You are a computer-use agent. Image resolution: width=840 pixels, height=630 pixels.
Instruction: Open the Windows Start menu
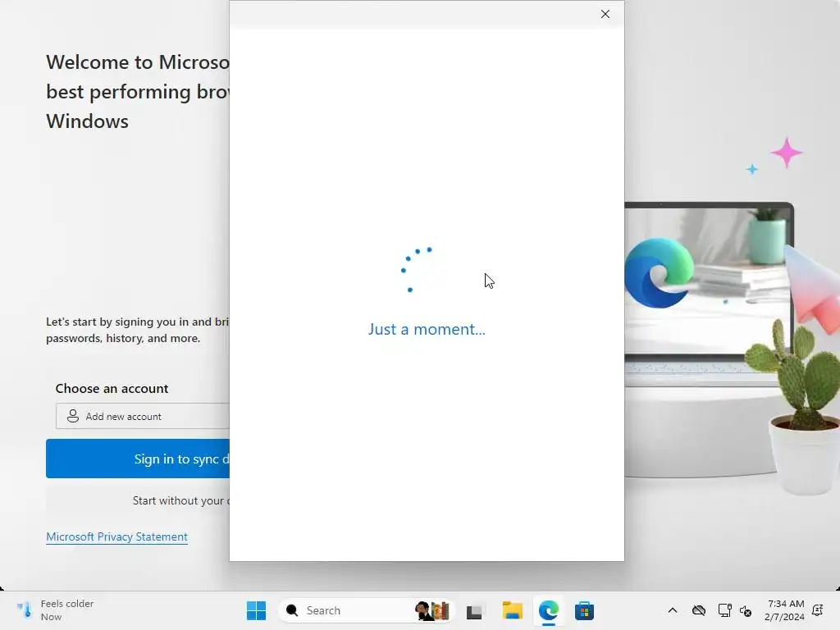256,610
